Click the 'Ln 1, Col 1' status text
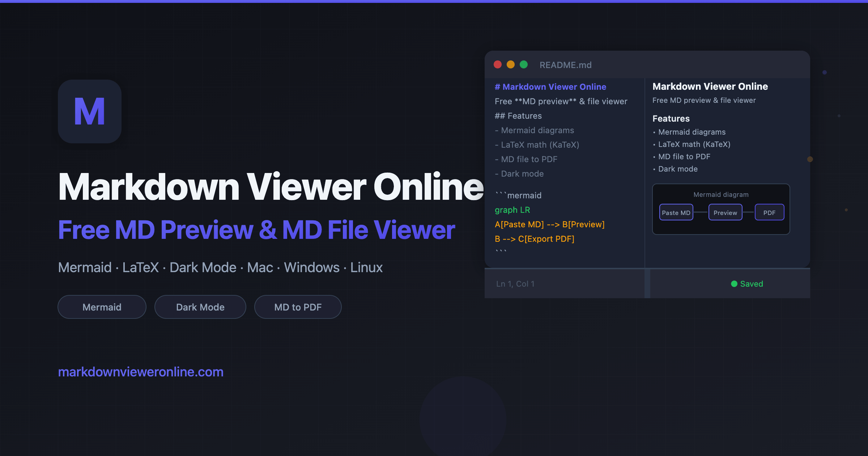Screen dimensions: 868x456 point(515,284)
